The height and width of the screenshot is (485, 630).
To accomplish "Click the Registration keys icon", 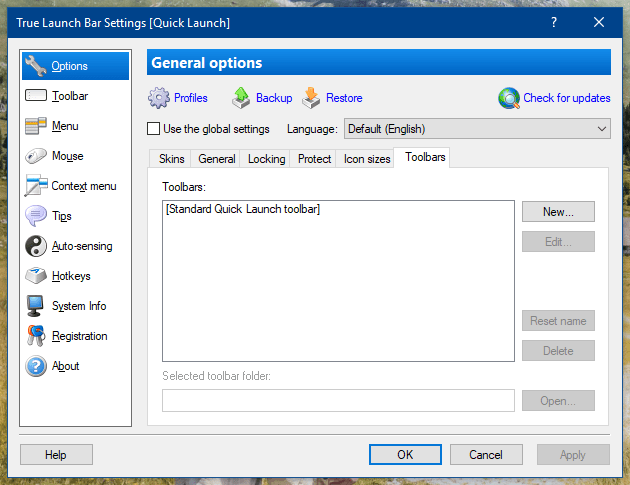I will pos(35,336).
